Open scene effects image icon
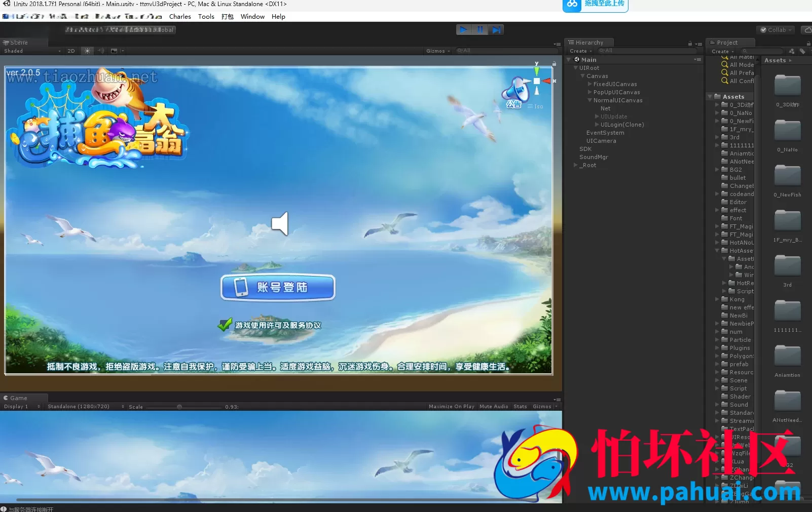This screenshot has height=512, width=812. pos(114,51)
